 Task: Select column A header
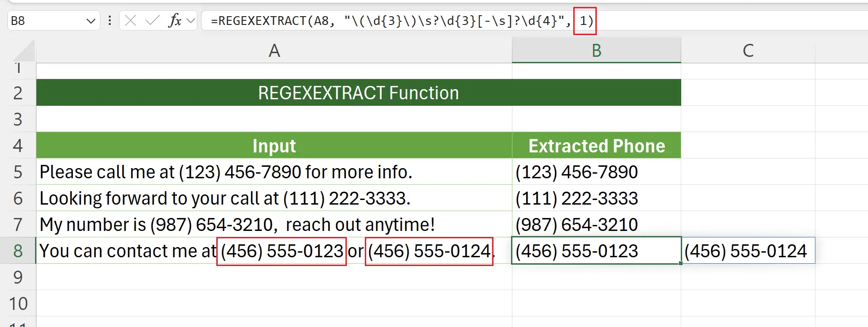pyautogui.click(x=274, y=50)
